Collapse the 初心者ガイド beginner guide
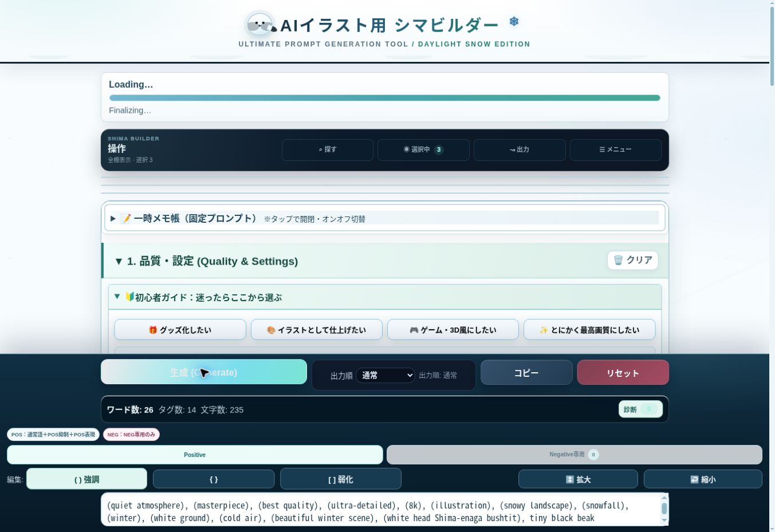Screen dimensions: 775x532 385,297
